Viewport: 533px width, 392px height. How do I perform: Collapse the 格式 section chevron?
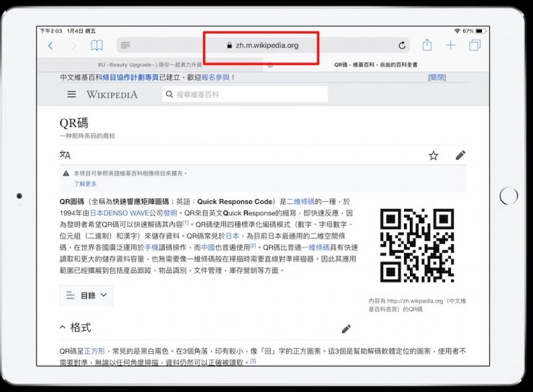[x=63, y=328]
